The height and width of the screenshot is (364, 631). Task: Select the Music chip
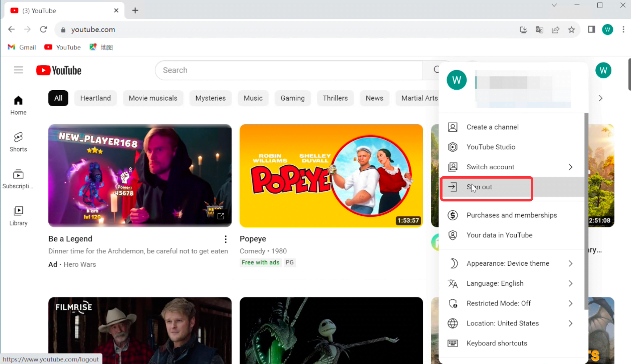253,98
